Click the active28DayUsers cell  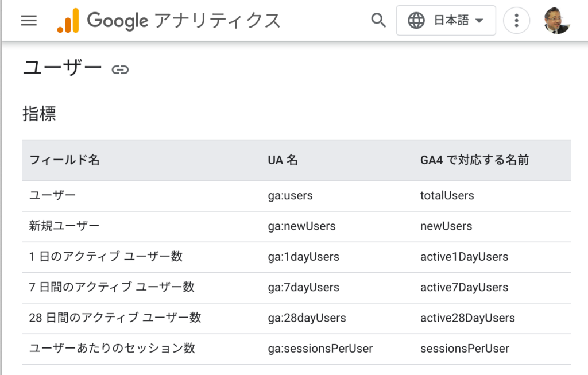pyautogui.click(x=467, y=318)
